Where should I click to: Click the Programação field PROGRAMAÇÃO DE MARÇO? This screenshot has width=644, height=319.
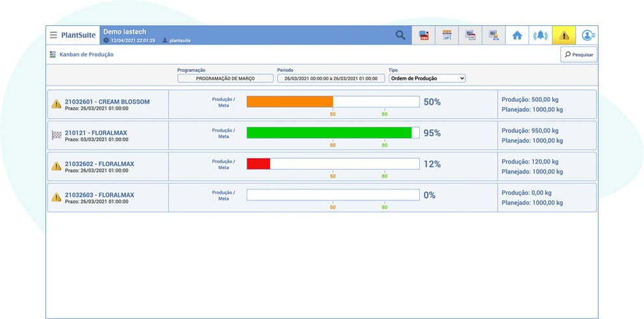click(x=225, y=78)
